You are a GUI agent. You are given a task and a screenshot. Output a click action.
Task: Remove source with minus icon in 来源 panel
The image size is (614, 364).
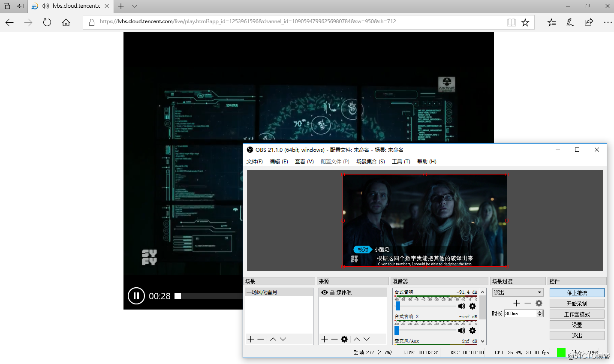(334, 339)
